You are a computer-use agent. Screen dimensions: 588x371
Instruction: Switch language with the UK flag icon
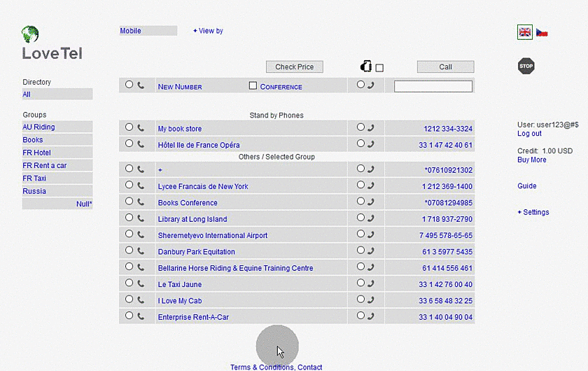point(525,32)
